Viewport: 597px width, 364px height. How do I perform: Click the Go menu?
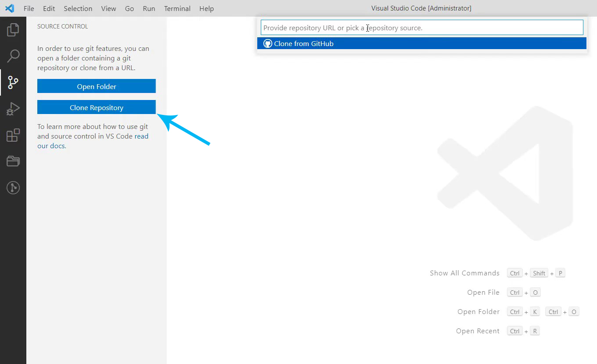pyautogui.click(x=129, y=8)
